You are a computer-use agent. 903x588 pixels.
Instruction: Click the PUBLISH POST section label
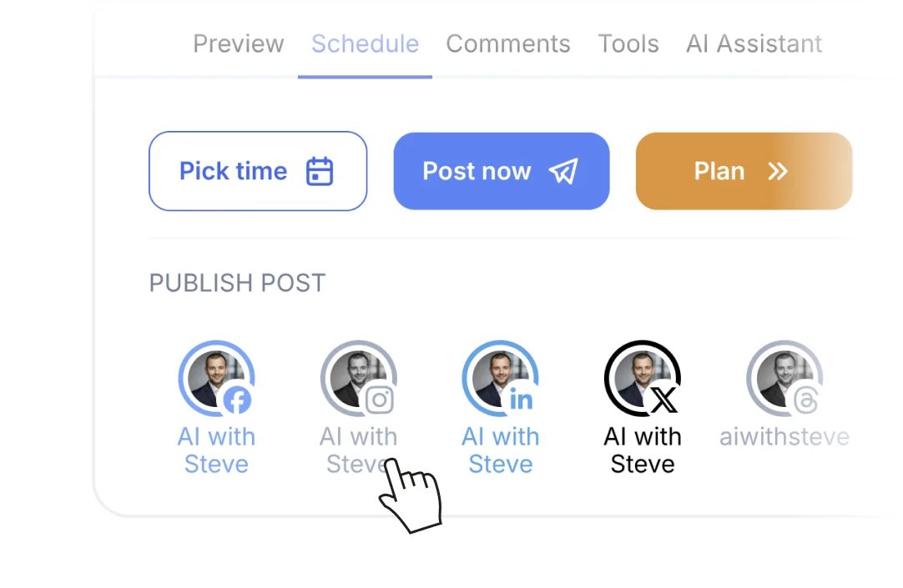[237, 283]
